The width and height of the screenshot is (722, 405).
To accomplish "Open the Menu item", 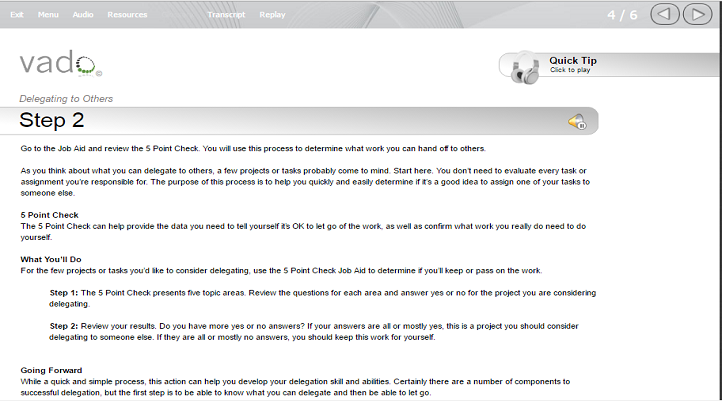I will [x=48, y=15].
